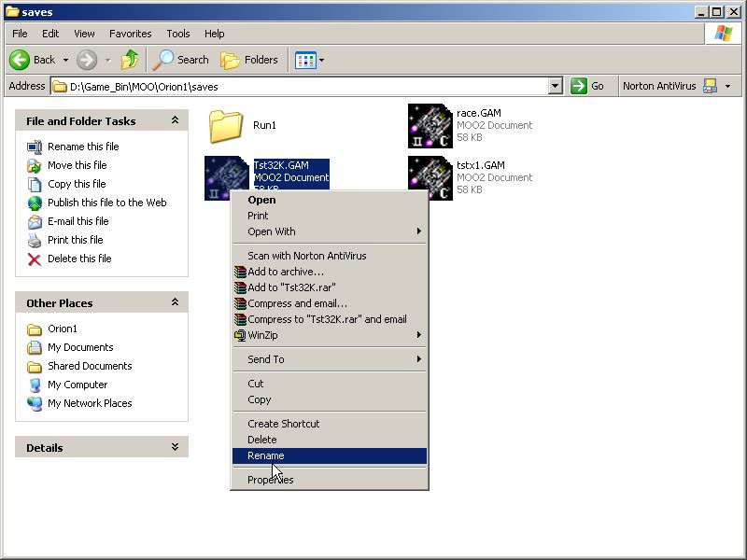Click the Up folder toolbar icon
Viewport: 747px width, 560px height.
[130, 60]
